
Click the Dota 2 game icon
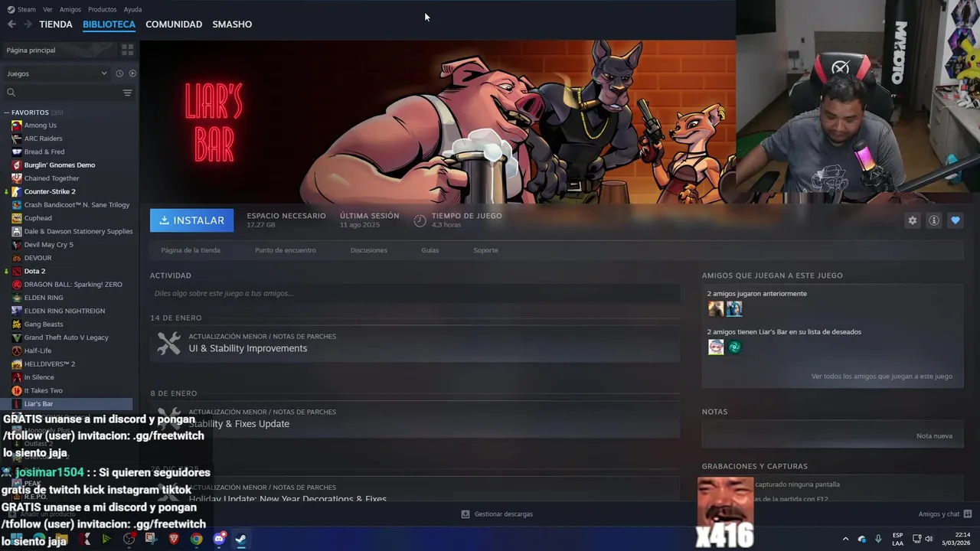(17, 271)
